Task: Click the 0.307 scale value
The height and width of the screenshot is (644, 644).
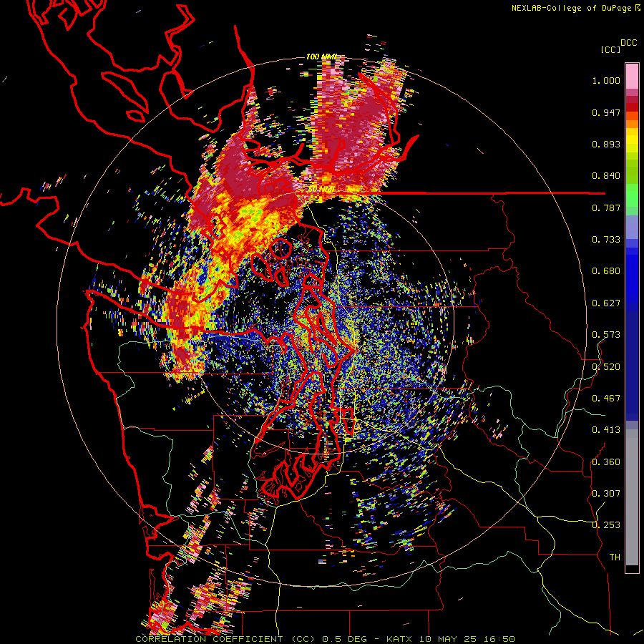Action: 606,494
